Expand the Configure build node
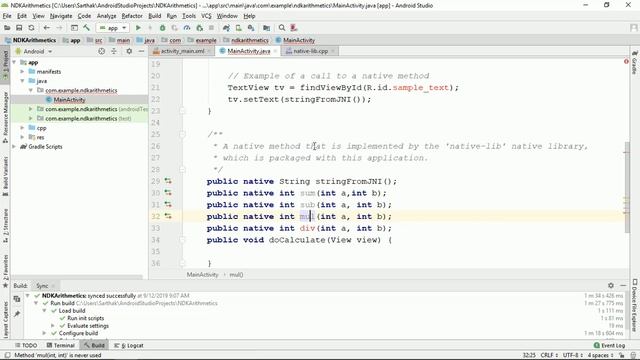Viewport: 640px width, 360px height. 44,333
